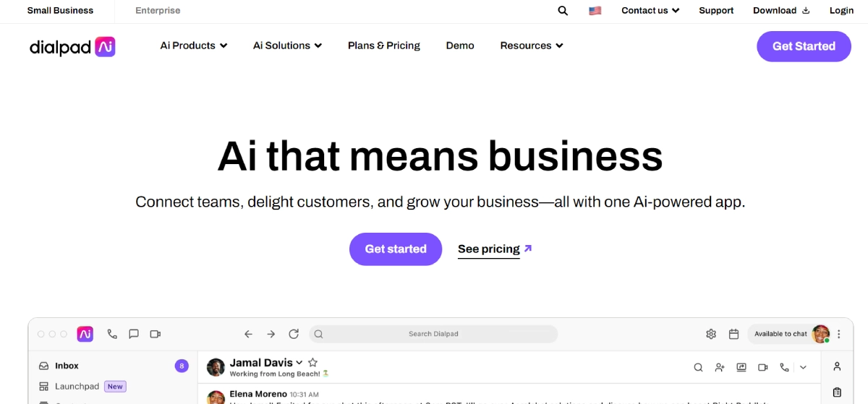Click the video camera icon beside chat icon
868x404 pixels.
click(x=155, y=334)
